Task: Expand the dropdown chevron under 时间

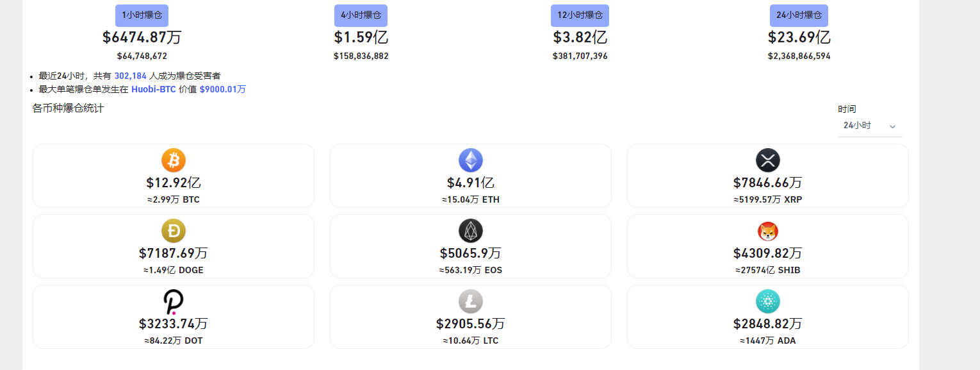Action: 892,126
